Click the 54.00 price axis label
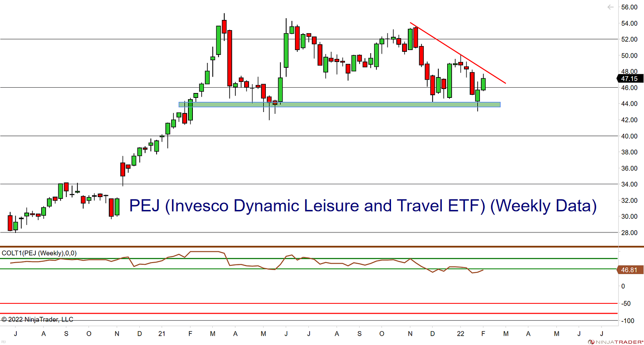Screen dimensions: 644x345 tap(629, 23)
